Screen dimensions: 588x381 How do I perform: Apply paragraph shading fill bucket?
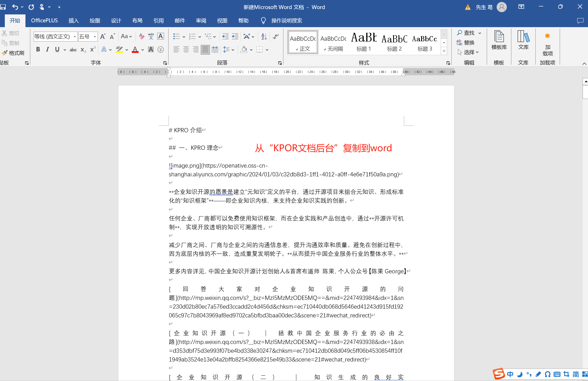coord(244,50)
